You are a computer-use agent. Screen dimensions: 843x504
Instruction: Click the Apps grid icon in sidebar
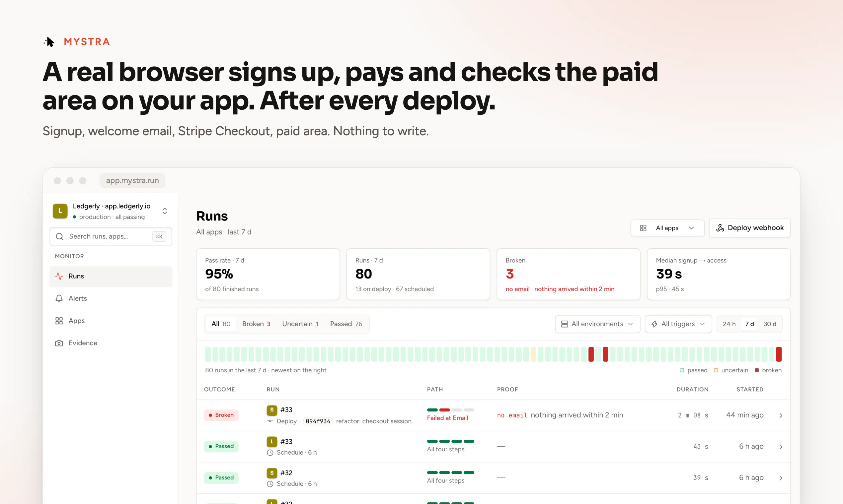point(59,321)
